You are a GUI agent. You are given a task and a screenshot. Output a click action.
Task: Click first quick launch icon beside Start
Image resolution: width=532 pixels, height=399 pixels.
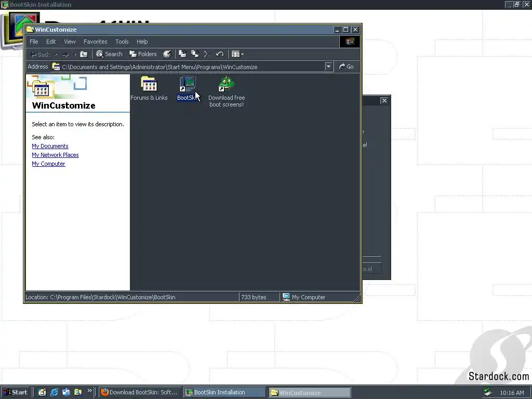pyautogui.click(x=42, y=392)
